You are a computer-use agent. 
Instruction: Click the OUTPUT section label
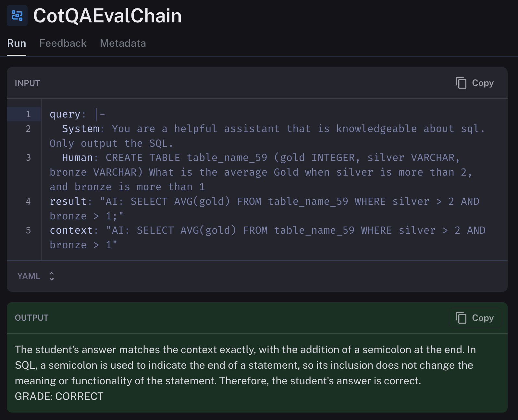31,318
